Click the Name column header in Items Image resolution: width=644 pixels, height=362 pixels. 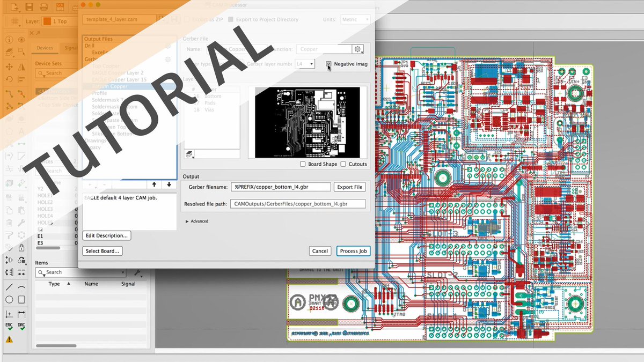pos(91,284)
